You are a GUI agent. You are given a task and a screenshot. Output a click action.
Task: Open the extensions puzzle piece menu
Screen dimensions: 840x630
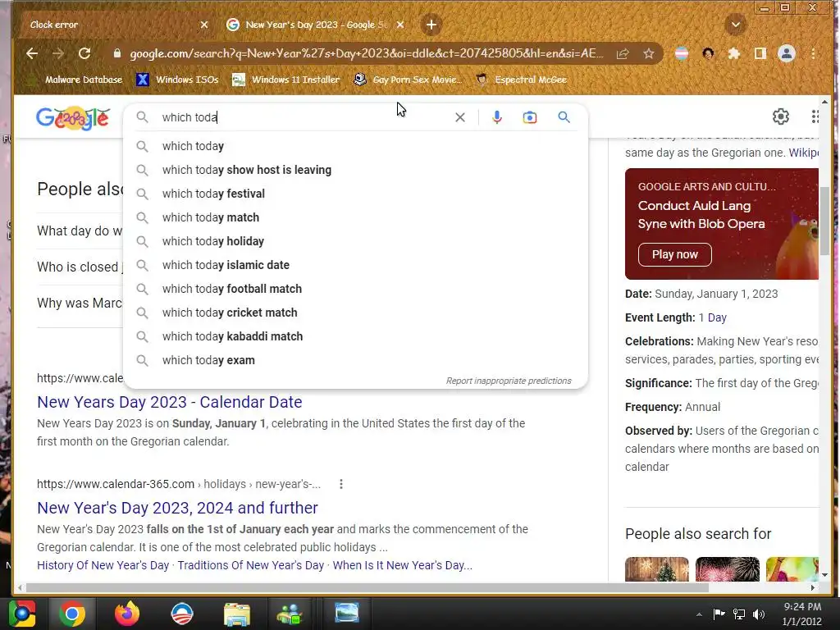tap(734, 53)
